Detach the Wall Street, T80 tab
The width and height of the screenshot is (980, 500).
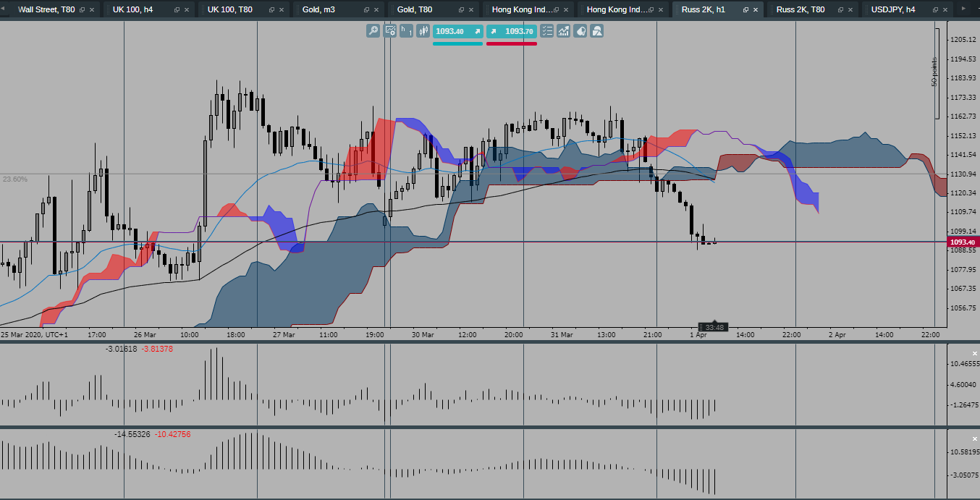(x=82, y=10)
